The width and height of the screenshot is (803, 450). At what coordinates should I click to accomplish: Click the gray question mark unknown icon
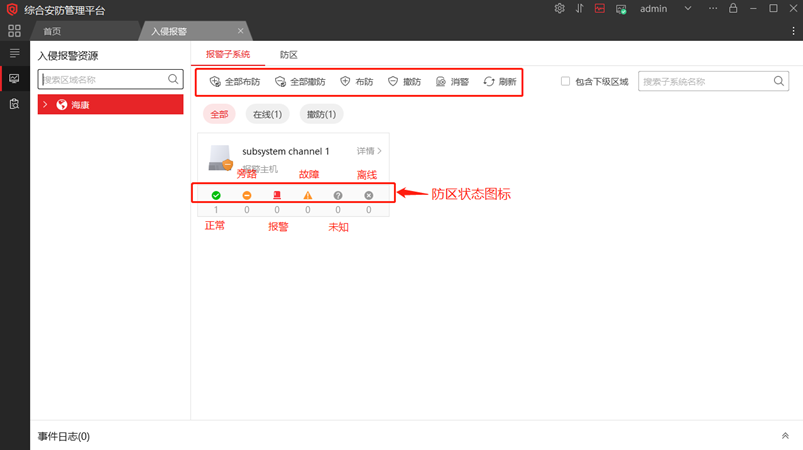[x=338, y=195]
